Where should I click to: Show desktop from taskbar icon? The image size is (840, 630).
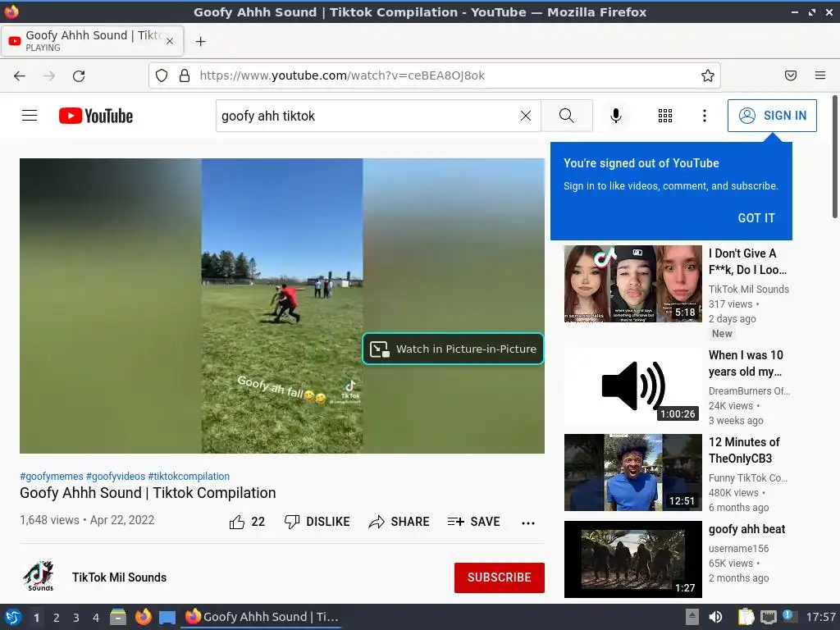[167, 617]
